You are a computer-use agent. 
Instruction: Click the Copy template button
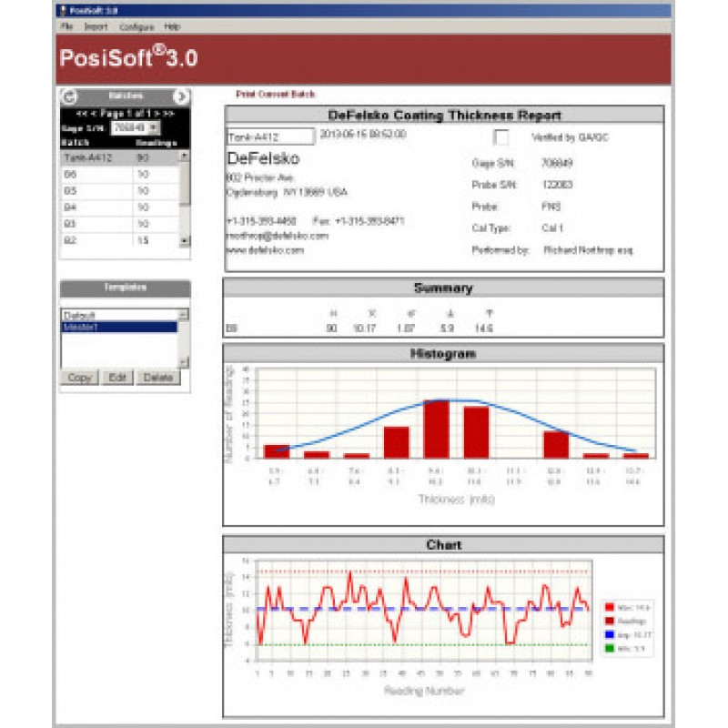[x=79, y=378]
